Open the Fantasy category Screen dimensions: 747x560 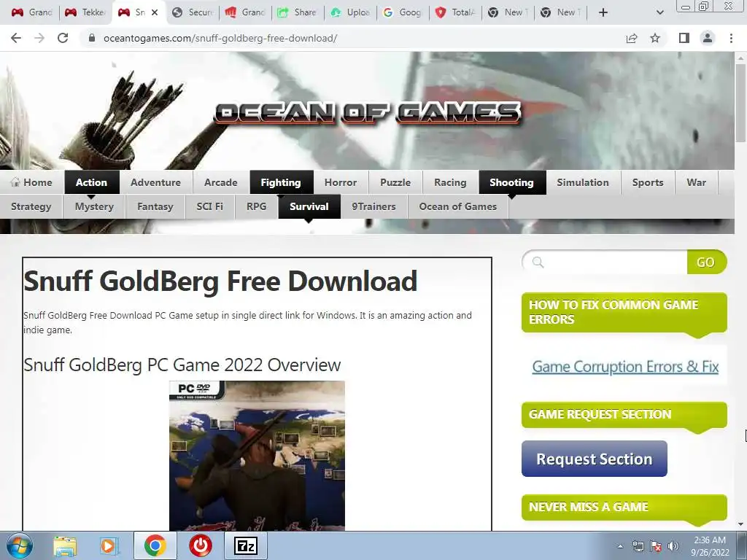coord(155,206)
